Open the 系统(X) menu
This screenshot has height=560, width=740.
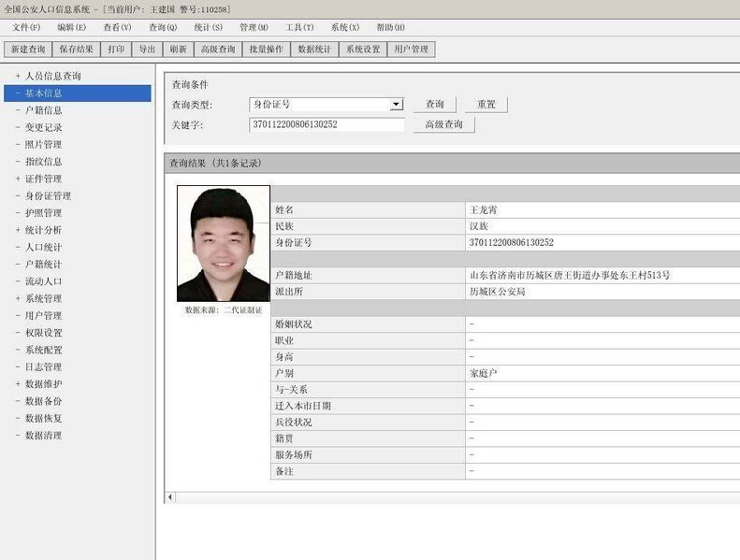pyautogui.click(x=345, y=27)
